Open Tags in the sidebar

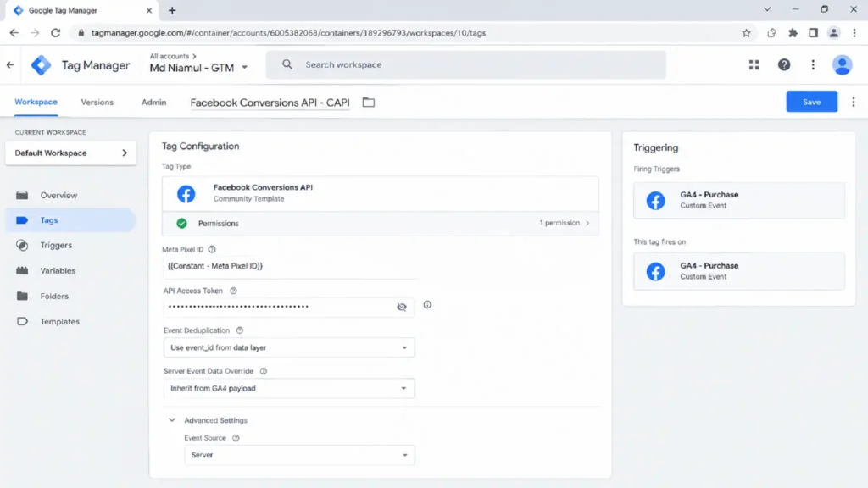pyautogui.click(x=71, y=220)
